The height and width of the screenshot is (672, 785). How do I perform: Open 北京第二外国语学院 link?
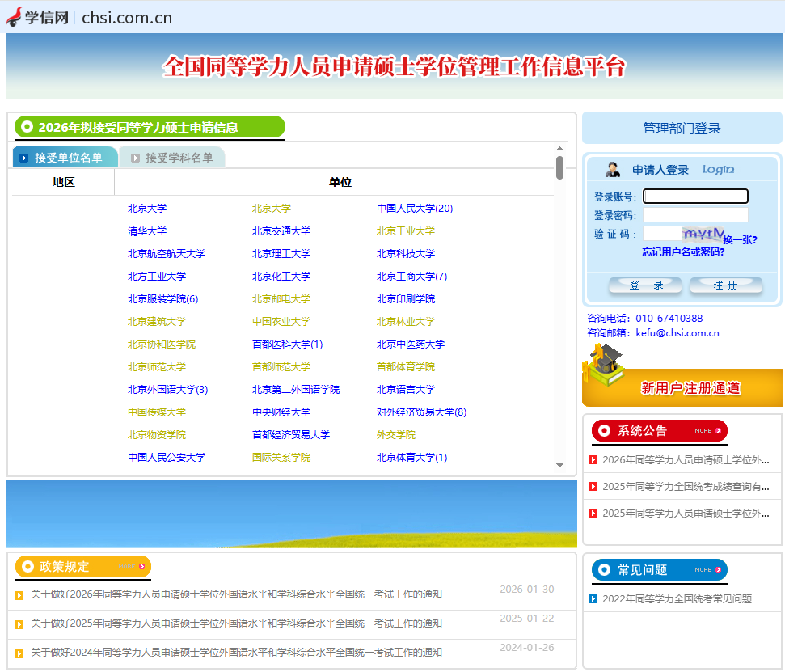coord(296,389)
